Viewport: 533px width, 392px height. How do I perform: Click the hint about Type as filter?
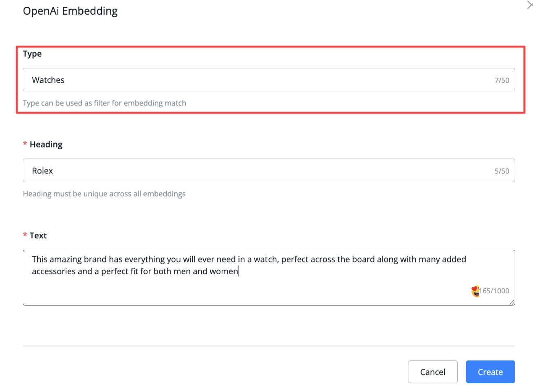tap(104, 103)
